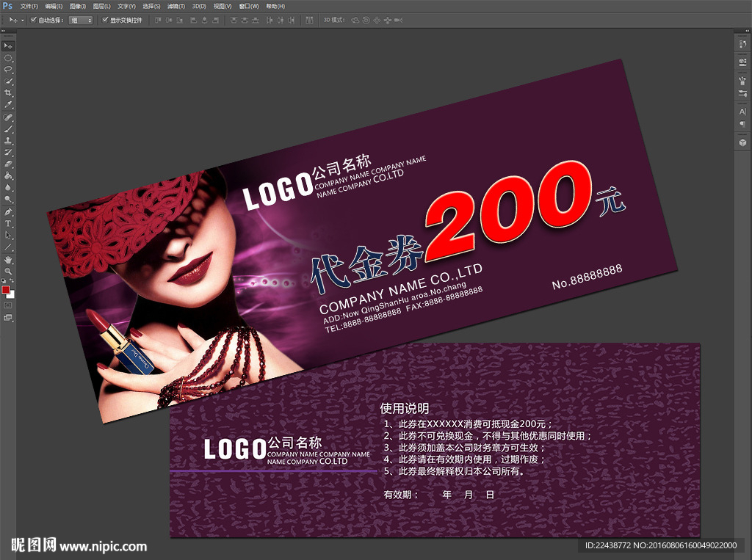Image resolution: width=752 pixels, height=560 pixels.
Task: Expand the right panel dock arrows
Action: (747, 32)
